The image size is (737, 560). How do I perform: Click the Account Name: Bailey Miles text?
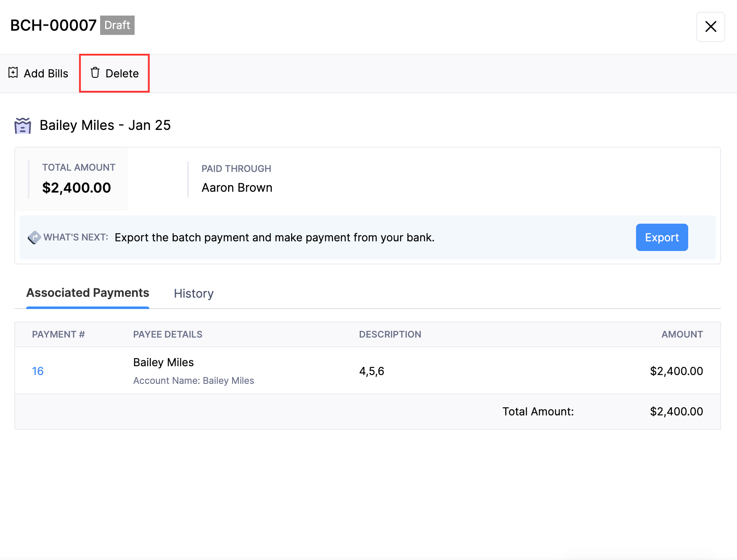tap(194, 381)
